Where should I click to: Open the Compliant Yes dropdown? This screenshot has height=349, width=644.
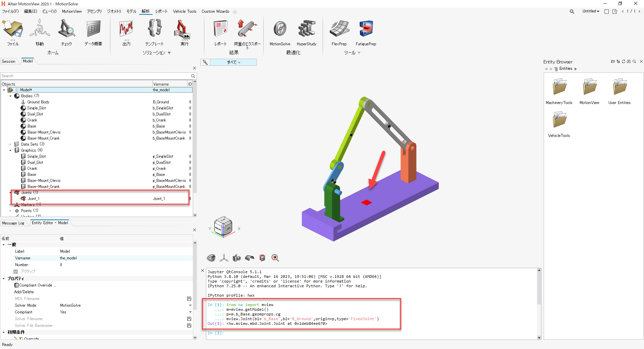[x=190, y=312]
